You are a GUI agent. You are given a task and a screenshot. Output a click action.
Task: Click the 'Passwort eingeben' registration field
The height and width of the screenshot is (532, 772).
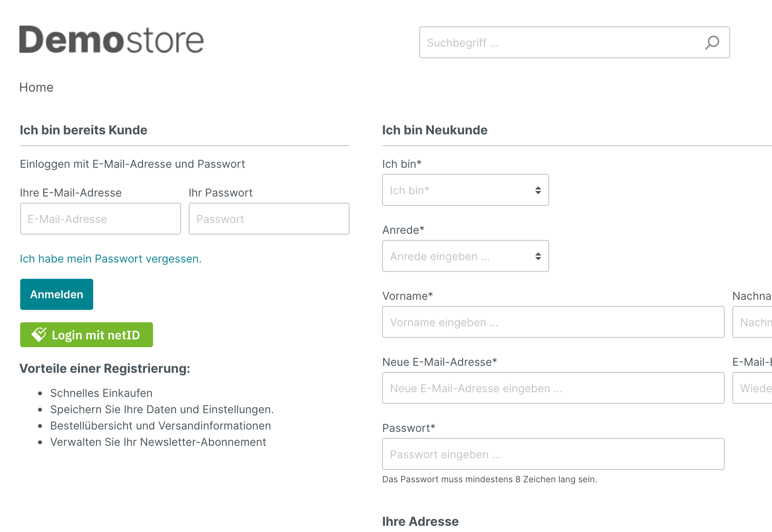point(553,454)
